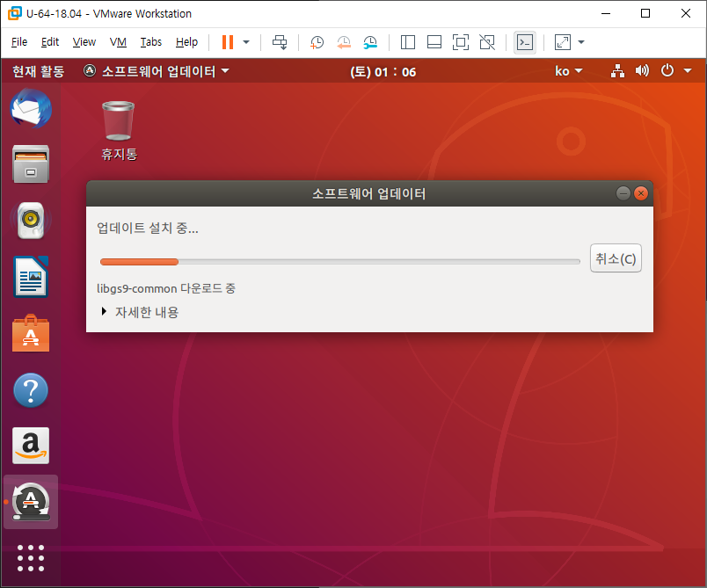Open the clock and calendar (토) 01:06
707x588 pixels.
click(383, 72)
